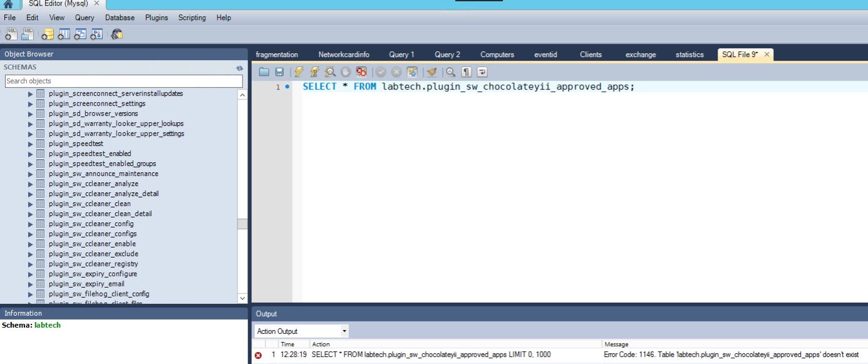Click the Search objects field

[x=123, y=81]
